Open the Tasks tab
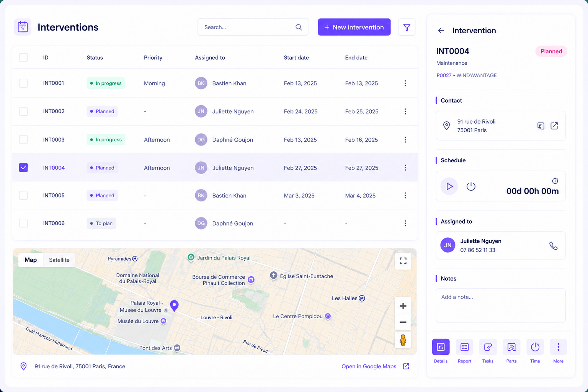Viewport: 588px width, 392px height. coord(488,351)
